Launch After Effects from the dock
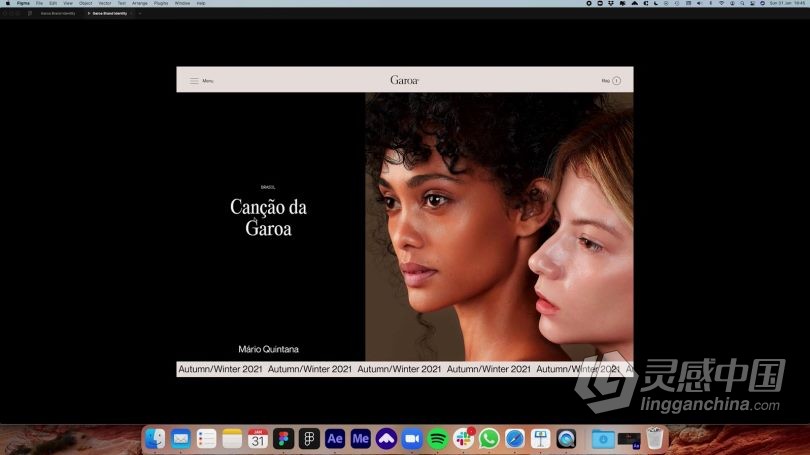This screenshot has width=810, height=455. pyautogui.click(x=335, y=439)
